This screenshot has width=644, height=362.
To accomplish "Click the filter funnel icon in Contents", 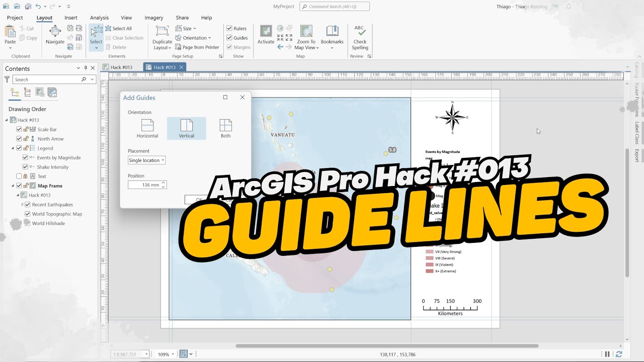I will point(7,79).
